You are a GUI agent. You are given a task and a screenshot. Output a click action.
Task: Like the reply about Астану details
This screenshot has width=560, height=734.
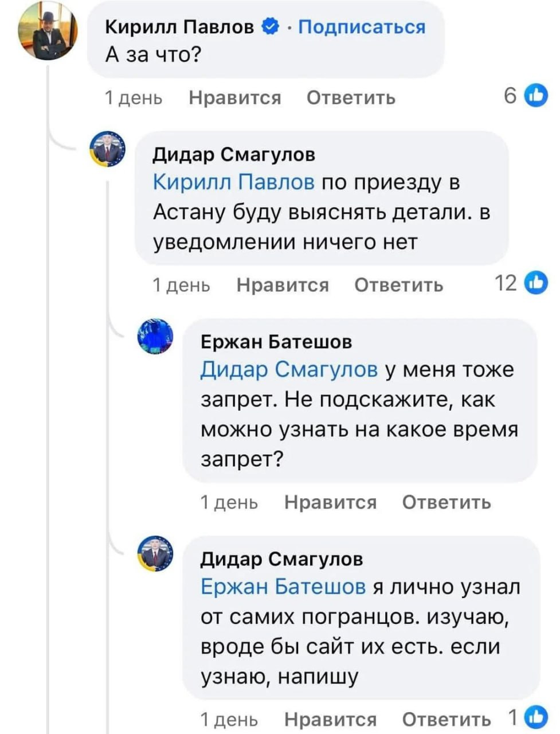pyautogui.click(x=283, y=285)
